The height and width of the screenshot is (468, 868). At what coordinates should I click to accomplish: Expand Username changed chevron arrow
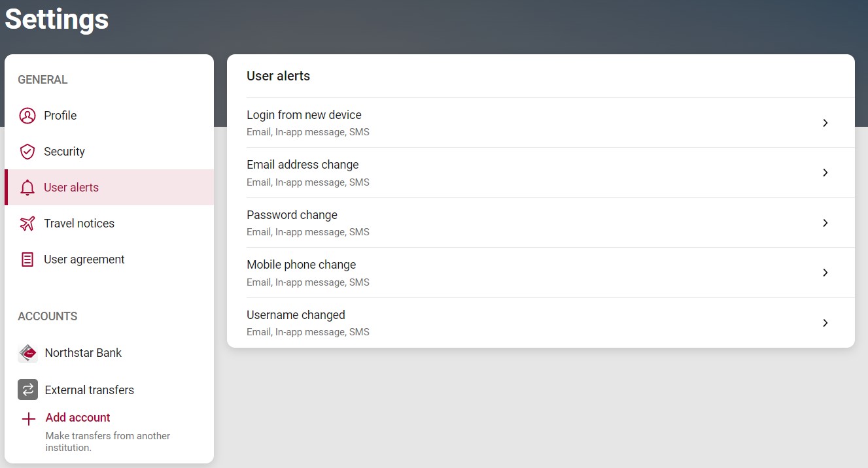825,323
